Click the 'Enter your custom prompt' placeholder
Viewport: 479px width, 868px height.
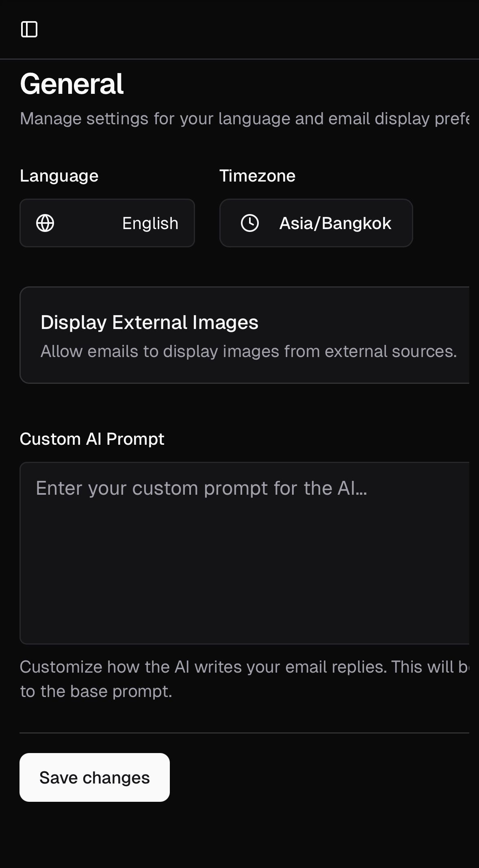coord(202,488)
